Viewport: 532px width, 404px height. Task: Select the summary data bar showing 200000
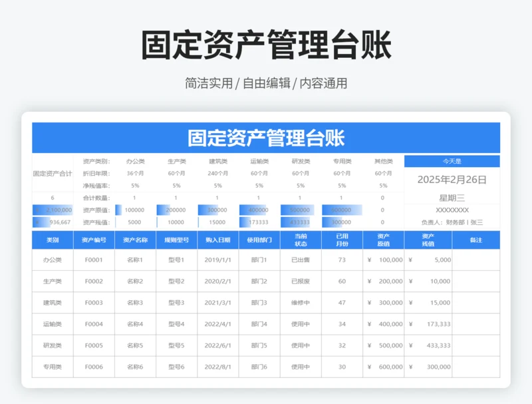[x=176, y=210]
